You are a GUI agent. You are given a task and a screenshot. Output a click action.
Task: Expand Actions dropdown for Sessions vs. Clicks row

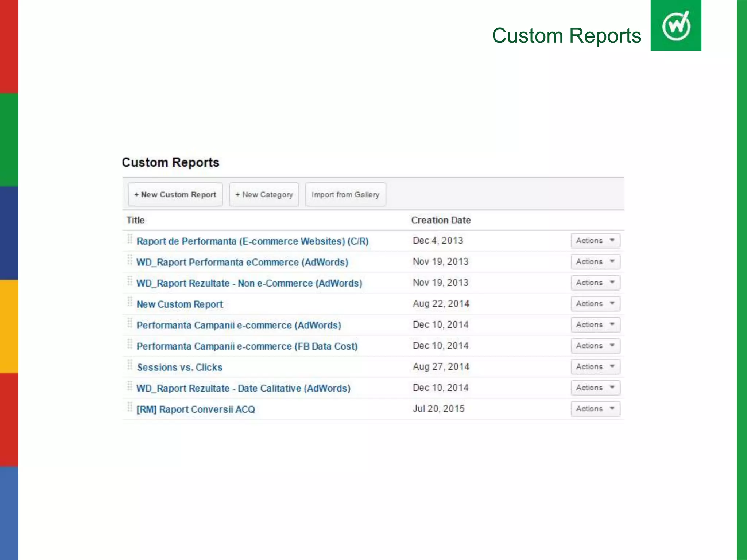595,367
